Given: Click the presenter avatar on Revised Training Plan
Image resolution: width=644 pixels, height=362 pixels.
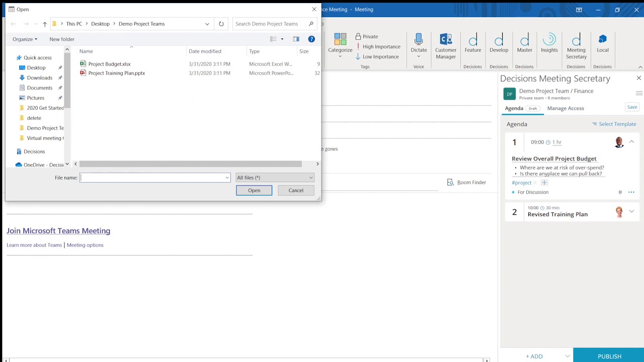Looking at the screenshot, I should tap(619, 212).
